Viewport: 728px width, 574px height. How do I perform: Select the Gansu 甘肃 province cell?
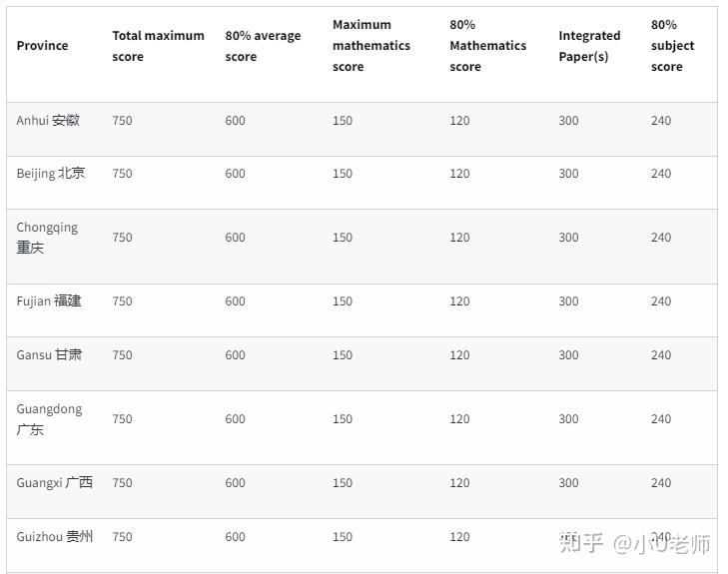tap(49, 355)
